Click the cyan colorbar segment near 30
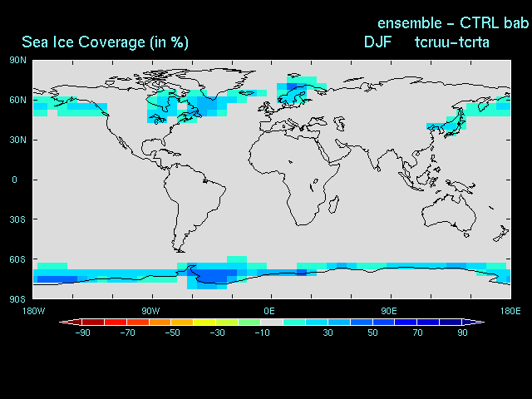532x399 pixels. click(317, 322)
